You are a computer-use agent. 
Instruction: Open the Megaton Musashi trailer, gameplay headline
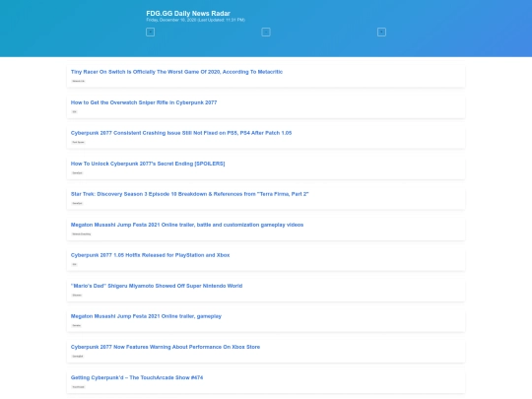(146, 316)
